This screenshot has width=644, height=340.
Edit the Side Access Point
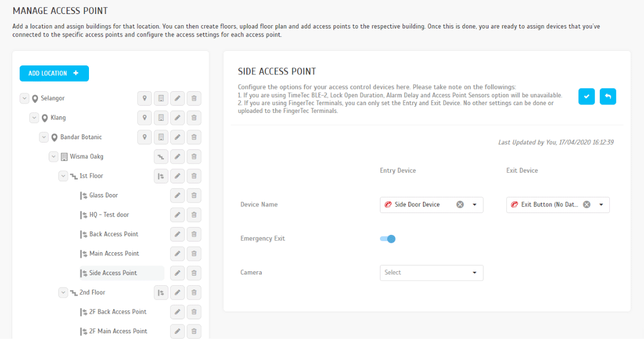tap(177, 273)
